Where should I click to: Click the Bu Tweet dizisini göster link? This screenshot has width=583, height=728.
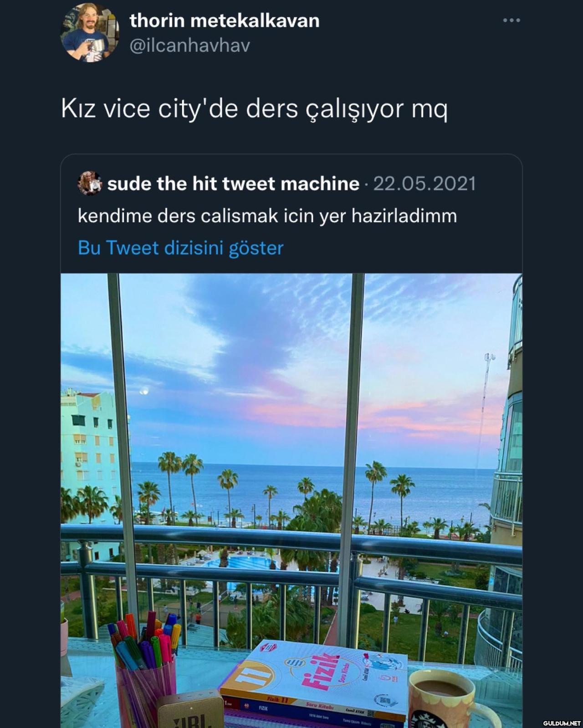181,248
